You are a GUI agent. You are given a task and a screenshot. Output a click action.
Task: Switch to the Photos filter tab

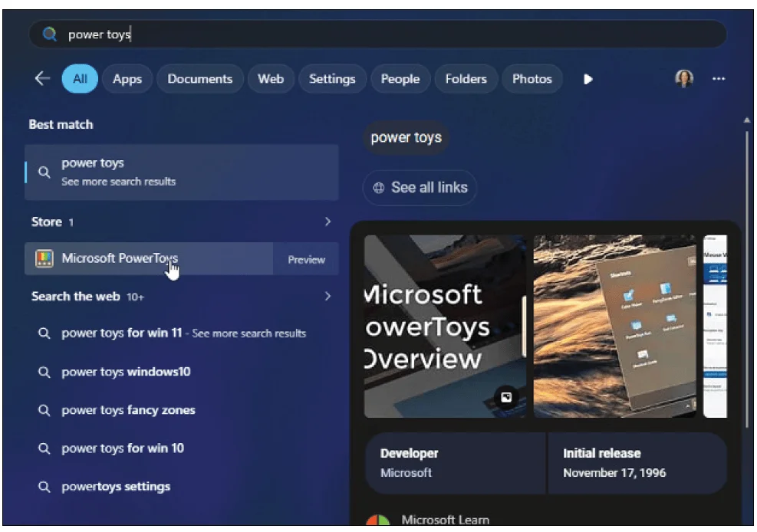click(x=532, y=79)
